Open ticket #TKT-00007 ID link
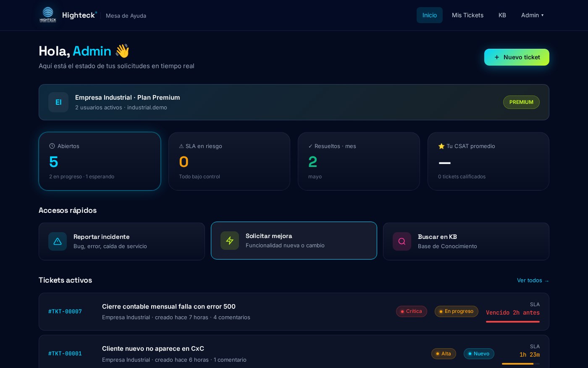This screenshot has width=588, height=368. 65,312
